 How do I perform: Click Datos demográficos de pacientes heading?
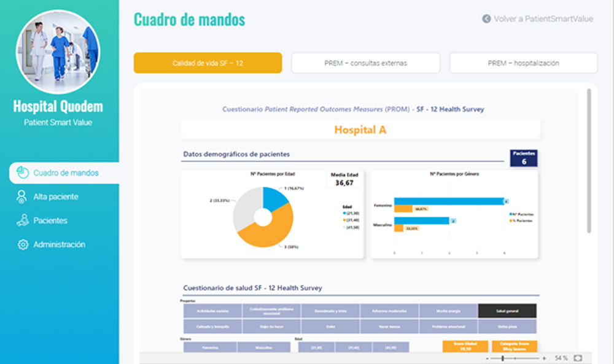[236, 154]
